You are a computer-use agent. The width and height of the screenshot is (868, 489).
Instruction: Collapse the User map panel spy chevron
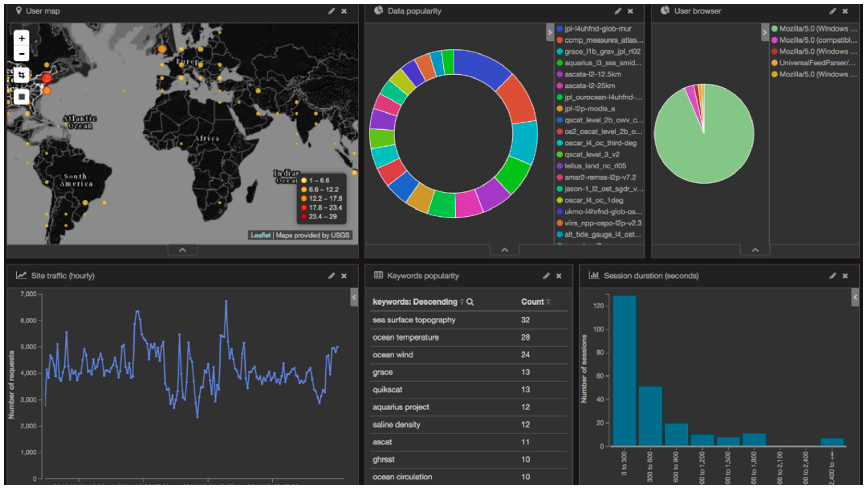coord(182,250)
